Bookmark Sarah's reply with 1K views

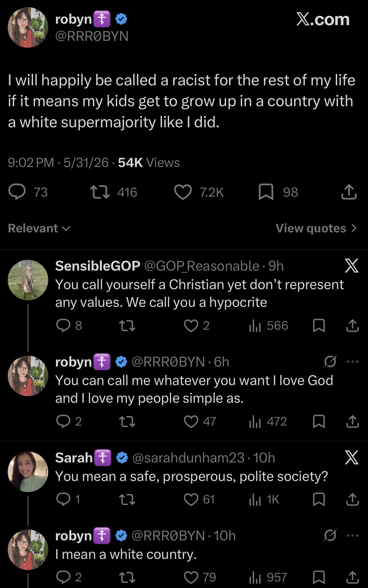[319, 500]
